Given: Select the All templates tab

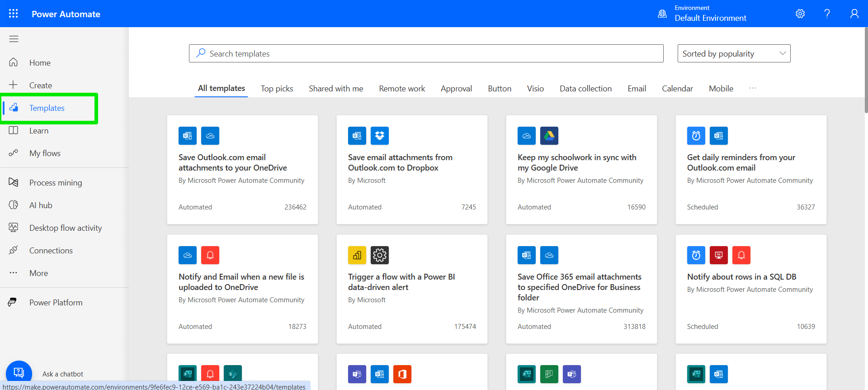Looking at the screenshot, I should [x=222, y=88].
